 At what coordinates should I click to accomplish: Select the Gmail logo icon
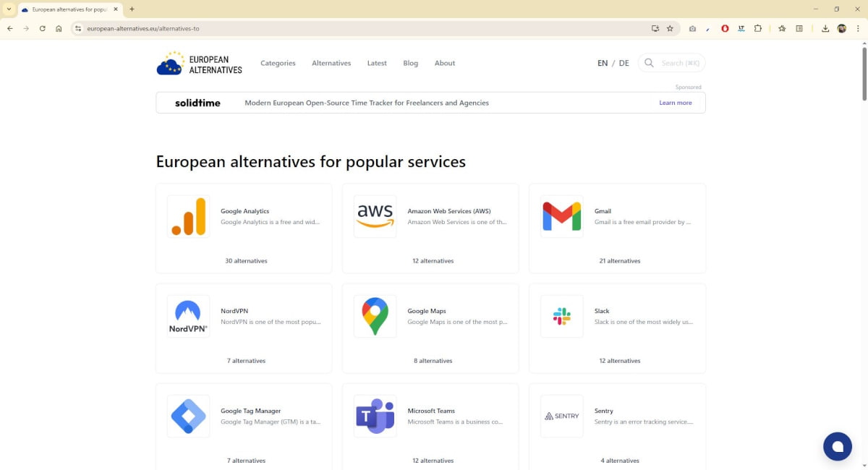coord(561,216)
